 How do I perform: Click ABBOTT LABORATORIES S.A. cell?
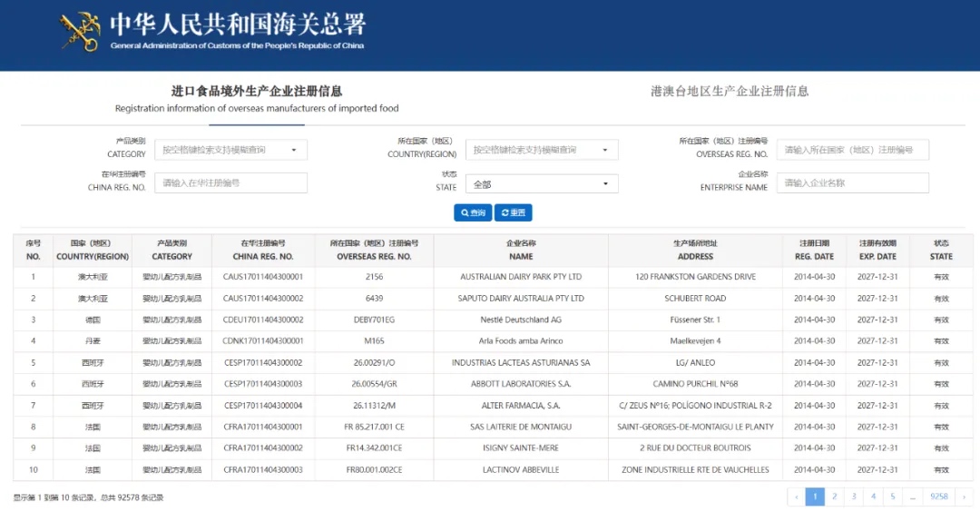[x=521, y=384]
